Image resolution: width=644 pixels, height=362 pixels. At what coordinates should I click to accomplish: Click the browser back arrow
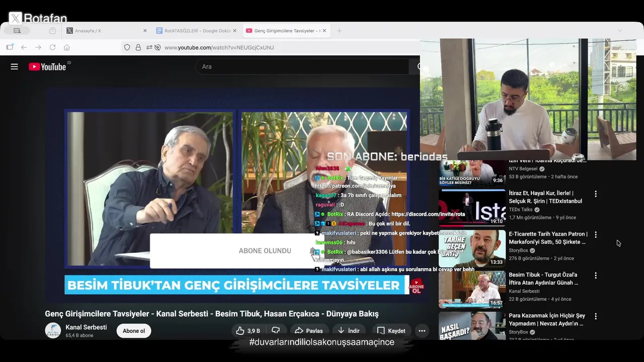(x=24, y=47)
